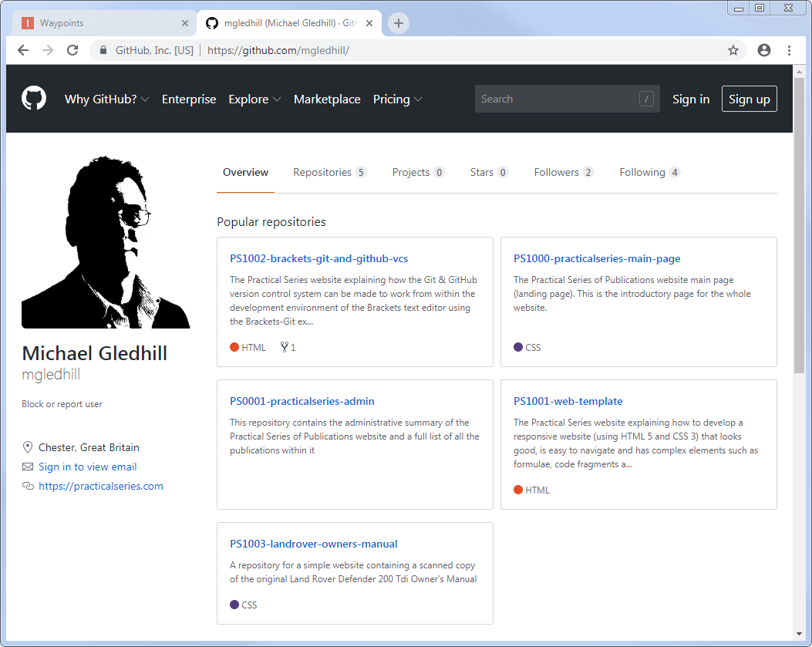The height and width of the screenshot is (647, 812).
Task: Click CSS color dot on PS1003 card
Action: 234,605
